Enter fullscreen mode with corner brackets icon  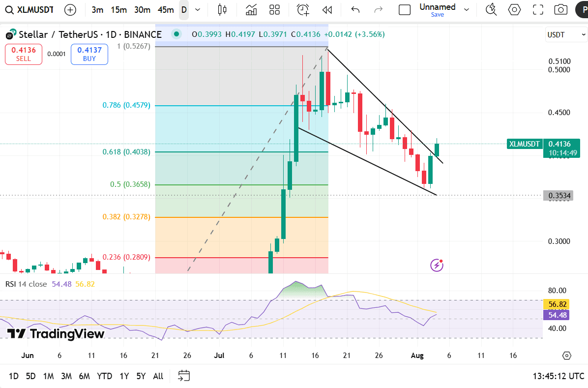538,10
